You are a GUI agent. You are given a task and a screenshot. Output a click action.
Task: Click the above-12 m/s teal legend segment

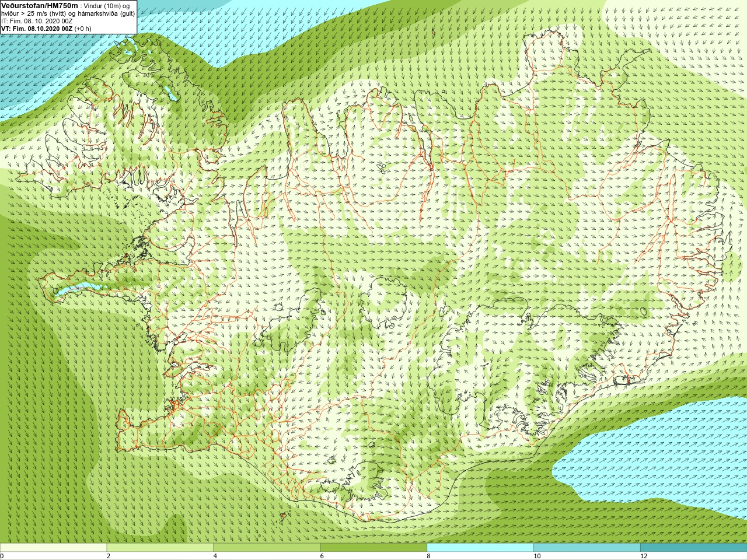[694, 548]
